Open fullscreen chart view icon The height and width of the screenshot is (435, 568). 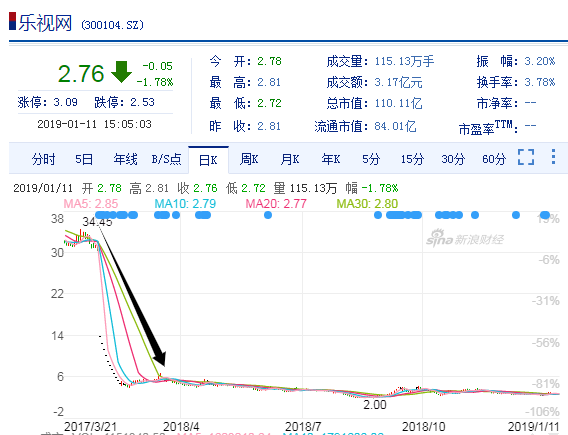(526, 157)
